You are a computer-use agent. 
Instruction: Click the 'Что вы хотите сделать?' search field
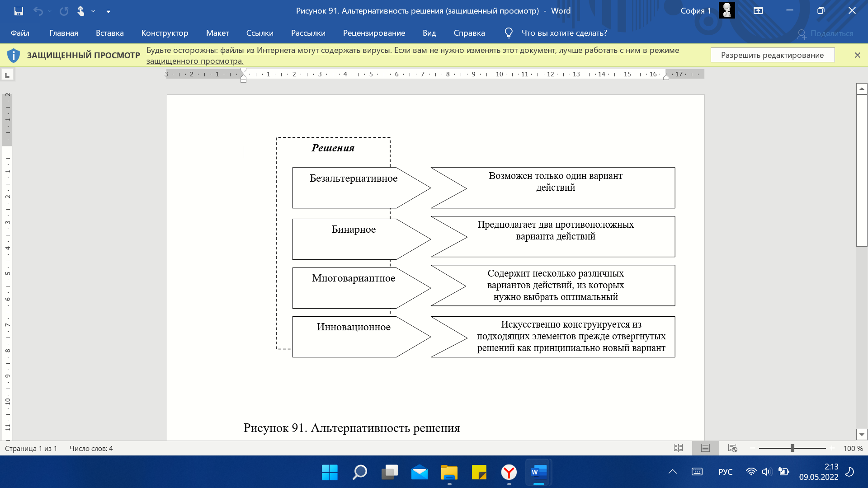564,33
